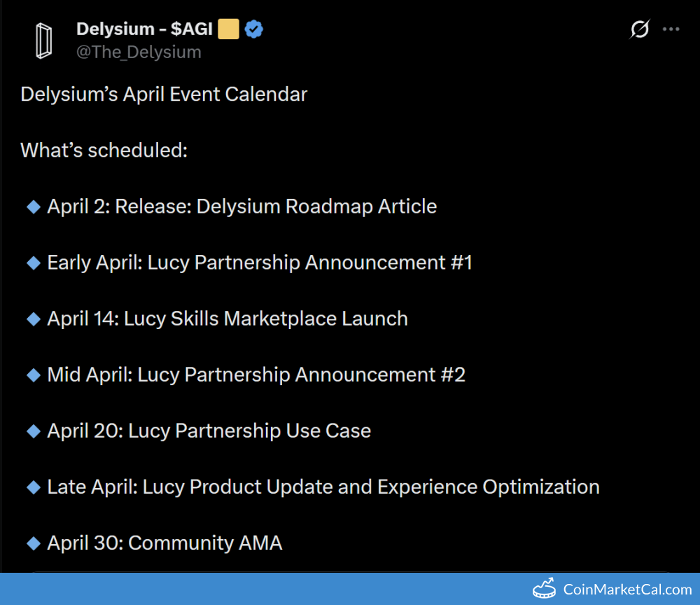Screen dimensions: 700x605
Task: Select the Delysium Roadmap Article release line
Action: click(241, 207)
